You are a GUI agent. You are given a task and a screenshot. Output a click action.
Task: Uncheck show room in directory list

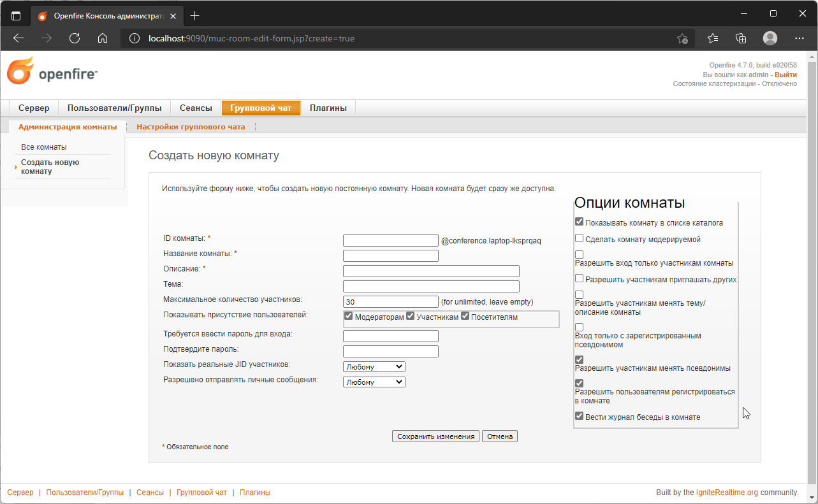pyautogui.click(x=579, y=222)
